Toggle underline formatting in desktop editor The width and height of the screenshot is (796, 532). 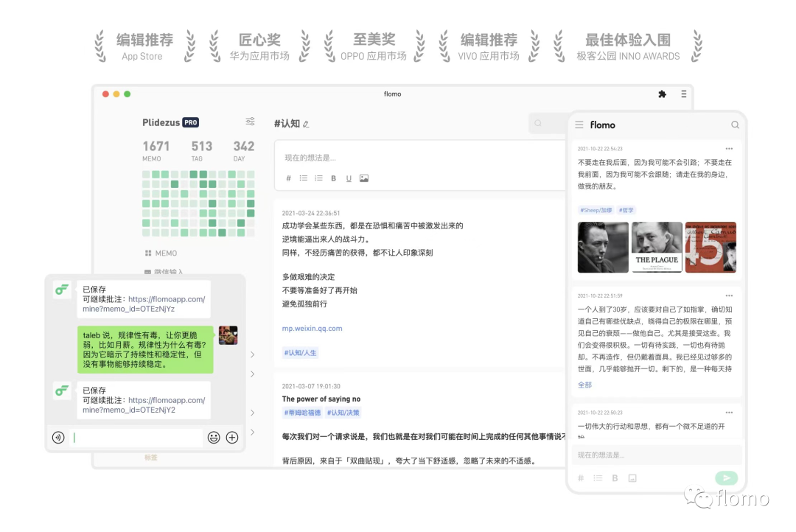pyautogui.click(x=349, y=178)
